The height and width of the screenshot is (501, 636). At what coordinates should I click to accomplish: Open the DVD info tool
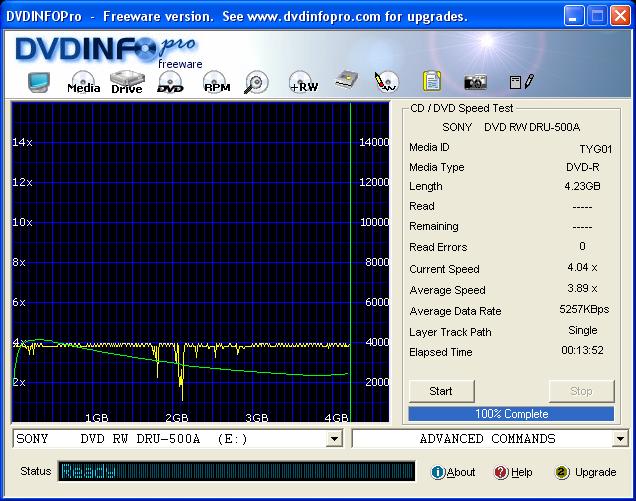tap(170, 82)
